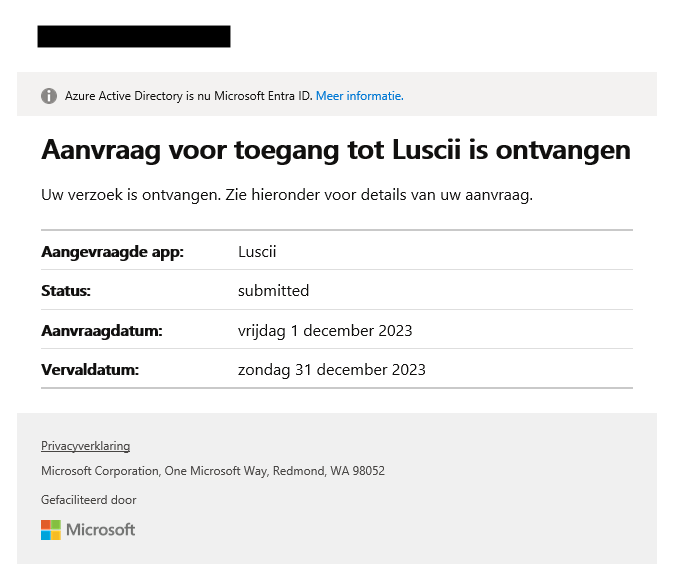674x584 pixels.
Task: Click the Microsoft logo in the footer
Action: [88, 530]
